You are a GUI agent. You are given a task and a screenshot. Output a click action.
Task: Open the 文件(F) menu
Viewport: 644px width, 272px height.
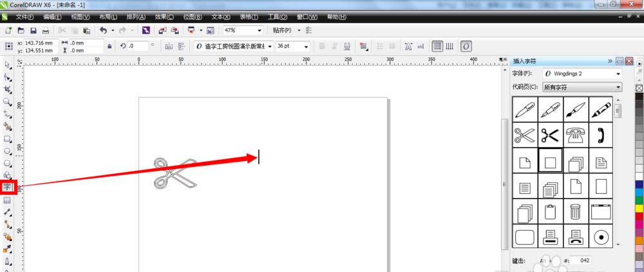pyautogui.click(x=24, y=17)
